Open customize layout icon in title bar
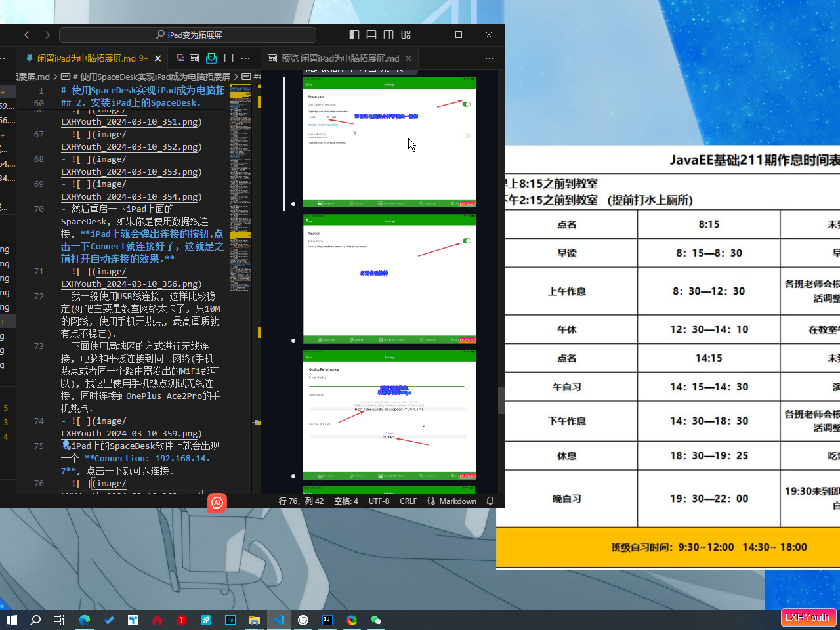Image resolution: width=840 pixels, height=630 pixels. click(x=406, y=35)
